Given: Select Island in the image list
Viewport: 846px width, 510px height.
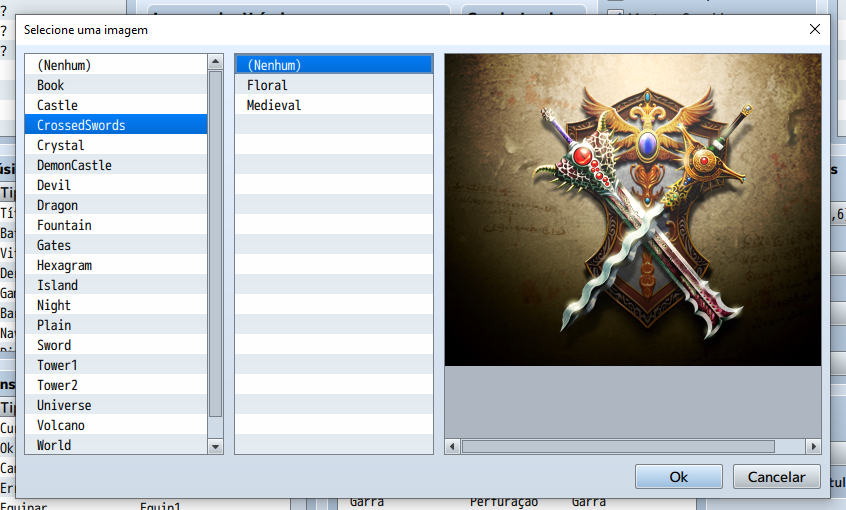Looking at the screenshot, I should (x=116, y=285).
